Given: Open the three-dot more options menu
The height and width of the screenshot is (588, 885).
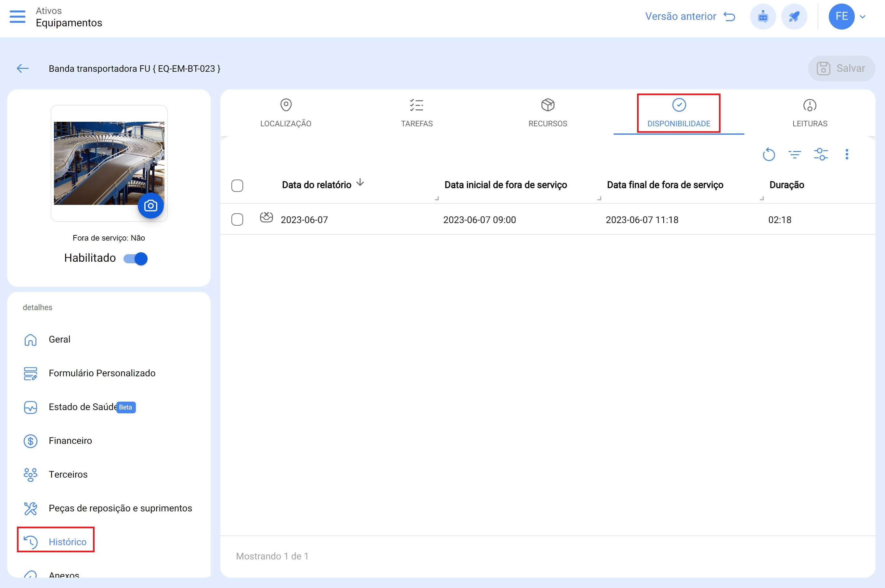Looking at the screenshot, I should pos(846,155).
